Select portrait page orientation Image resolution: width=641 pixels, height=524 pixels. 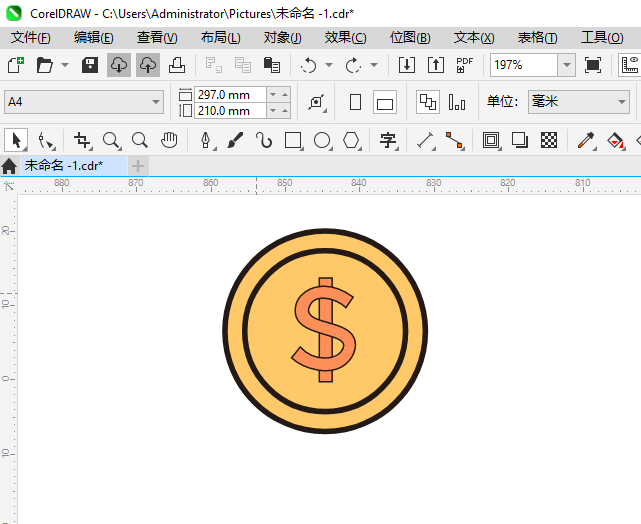356,102
